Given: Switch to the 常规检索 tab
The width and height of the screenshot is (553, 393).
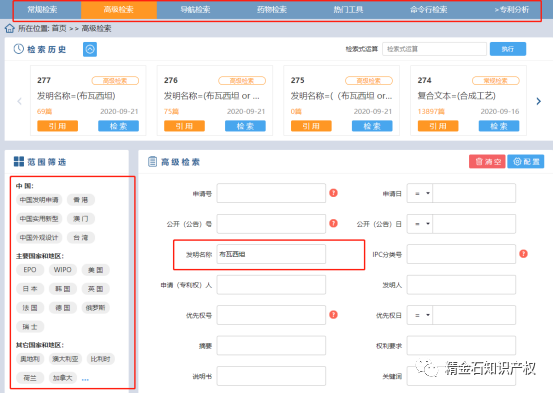Looking at the screenshot, I should [42, 10].
